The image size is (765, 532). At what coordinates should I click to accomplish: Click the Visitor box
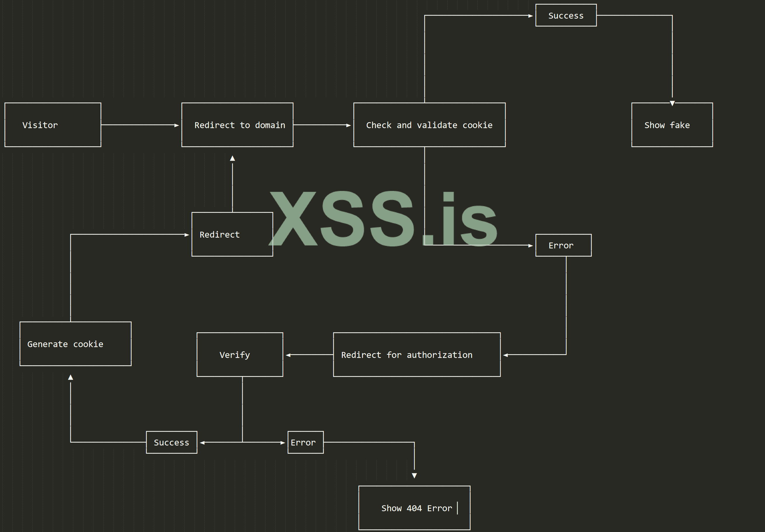[53, 125]
